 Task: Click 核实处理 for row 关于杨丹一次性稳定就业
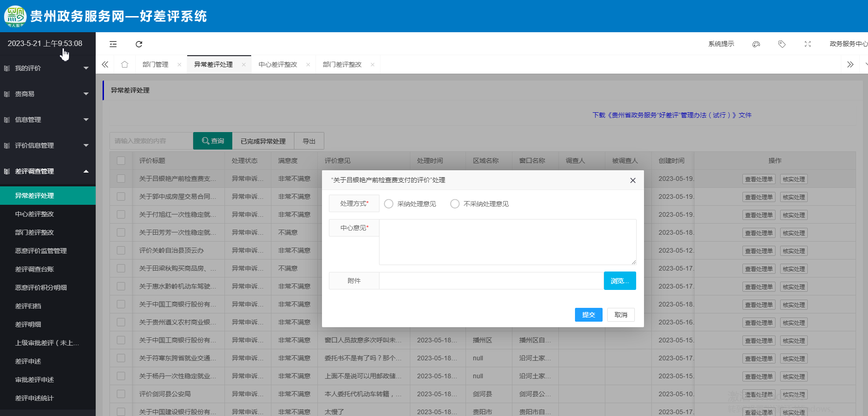point(794,376)
